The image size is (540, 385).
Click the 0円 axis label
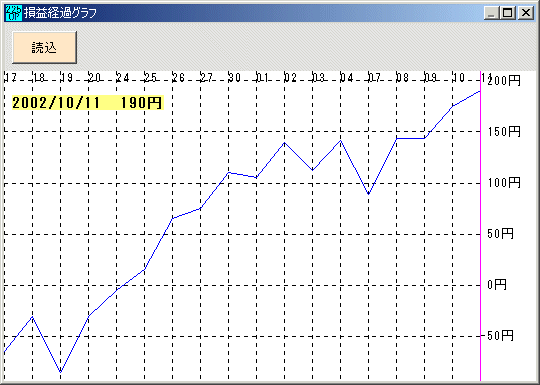pos(497,284)
